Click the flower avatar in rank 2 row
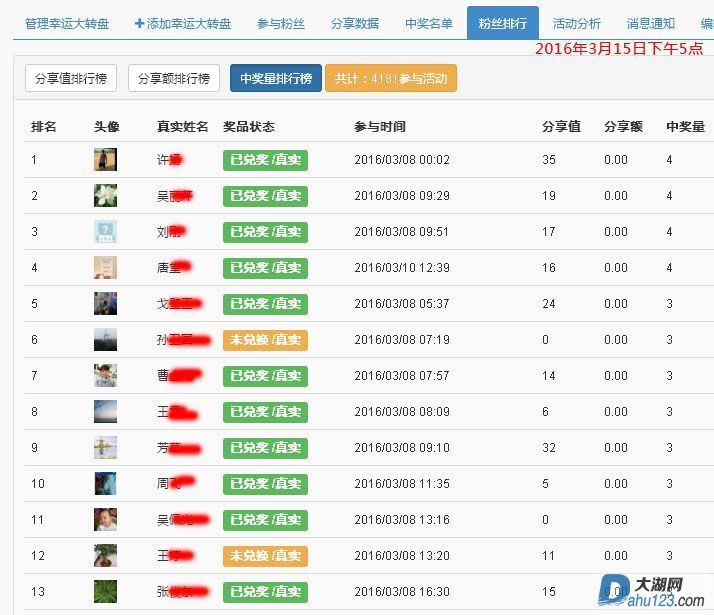 [x=105, y=196]
